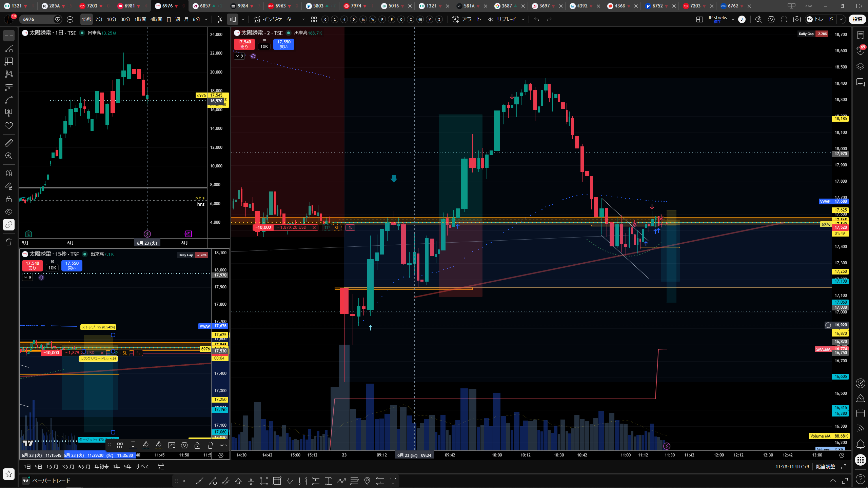Toggle the eye hide all drawings icon
Image resolution: width=868 pixels, height=488 pixels.
point(9,212)
